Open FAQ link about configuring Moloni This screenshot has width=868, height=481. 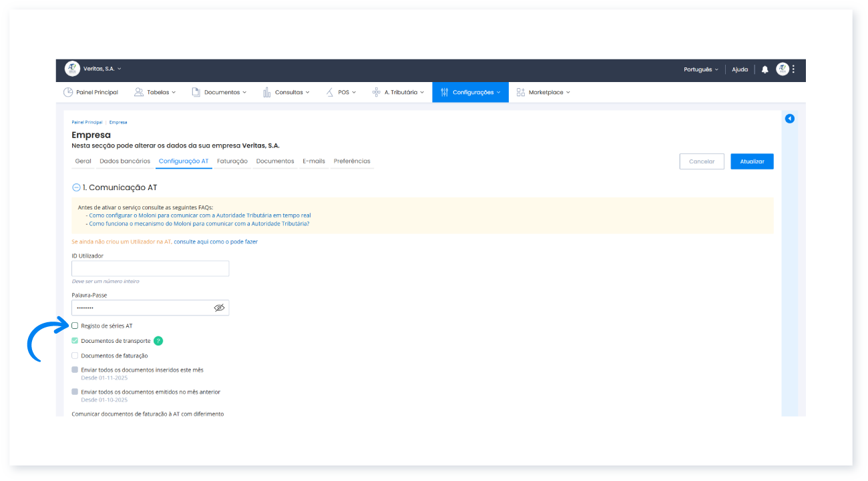tap(200, 215)
